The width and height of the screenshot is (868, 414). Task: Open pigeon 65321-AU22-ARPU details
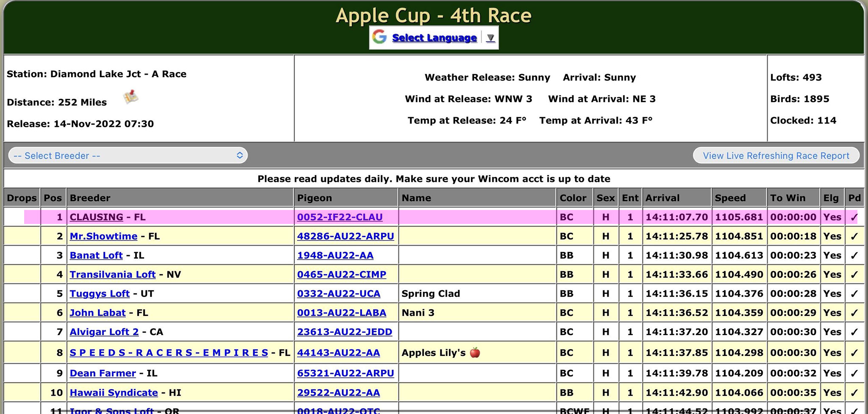[x=345, y=373]
